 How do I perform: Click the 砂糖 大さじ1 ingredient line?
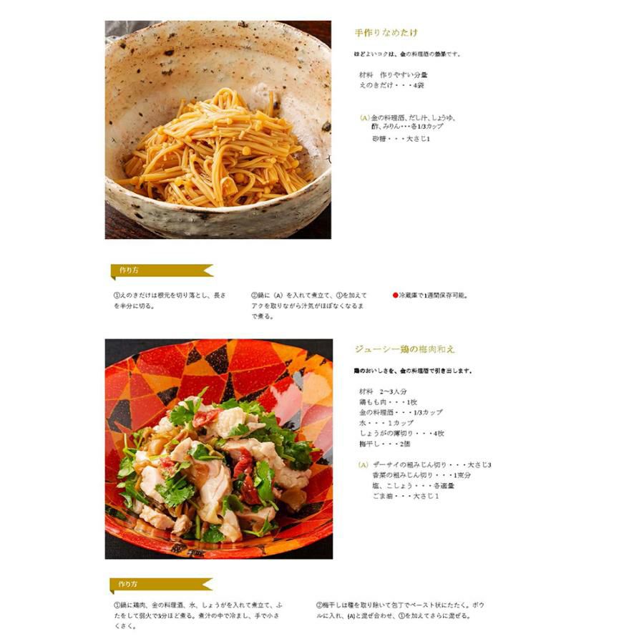401,139
